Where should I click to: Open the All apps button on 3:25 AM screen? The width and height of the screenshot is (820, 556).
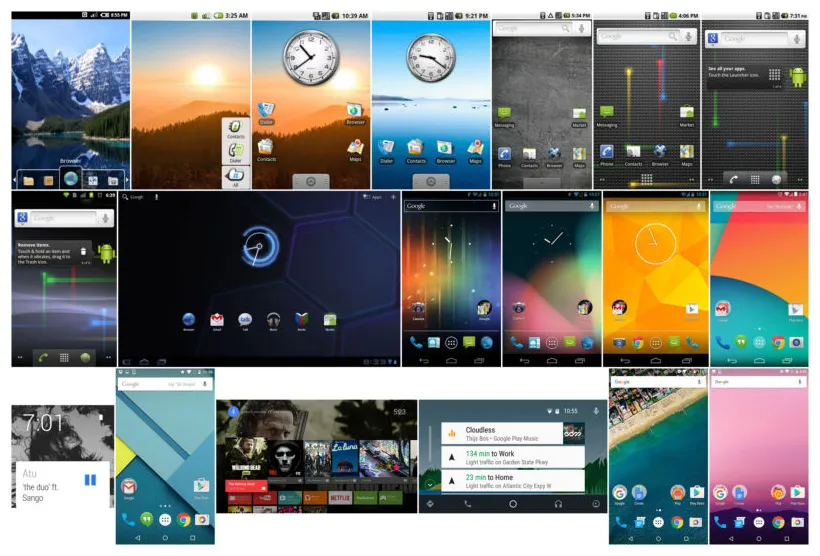(235, 177)
